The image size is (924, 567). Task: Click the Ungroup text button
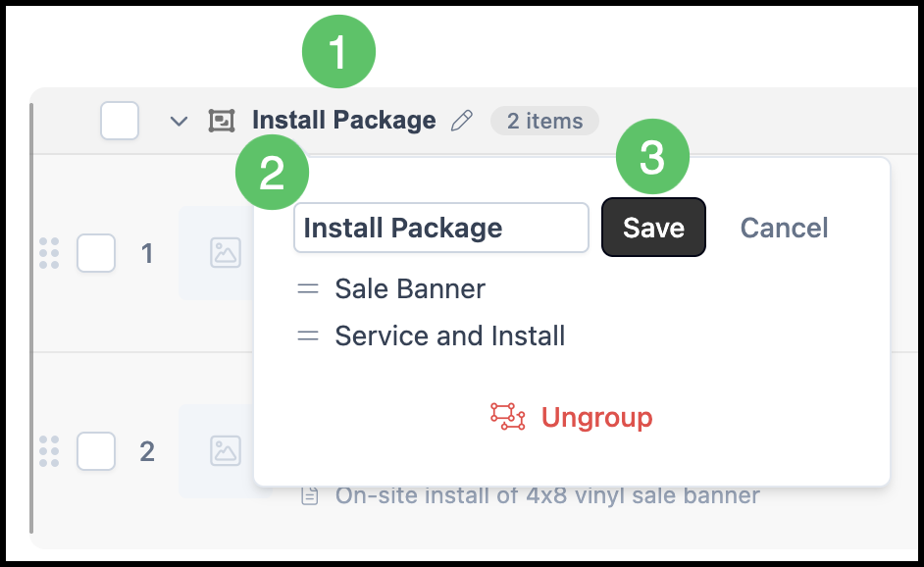point(597,417)
